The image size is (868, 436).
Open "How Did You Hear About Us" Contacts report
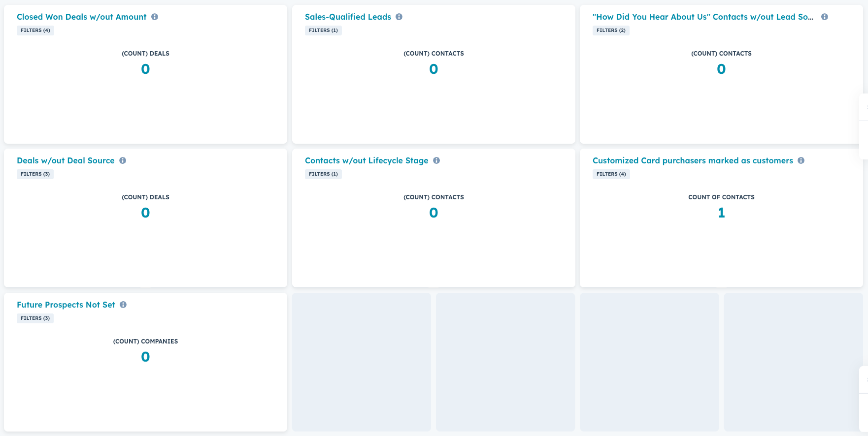(x=702, y=17)
